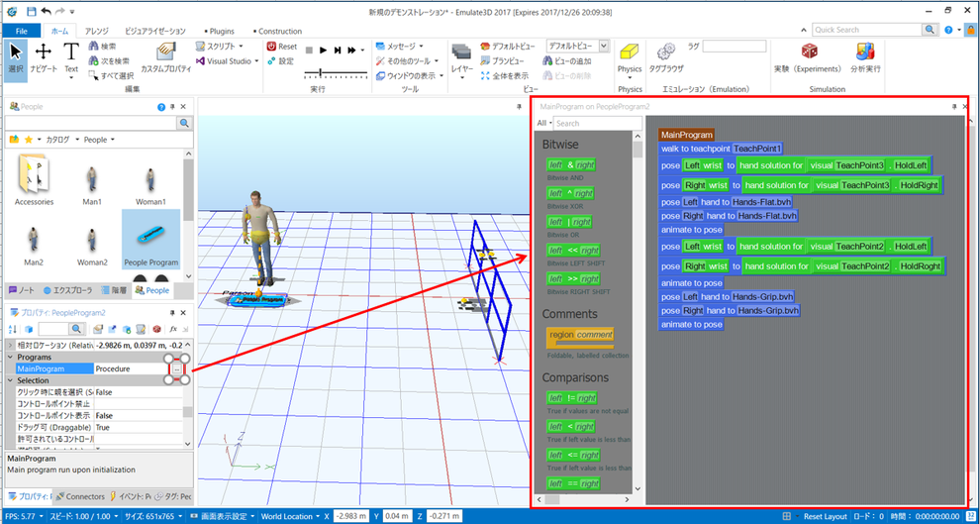
Task: Select the 'left != right' comparison block
Action: tap(572, 397)
